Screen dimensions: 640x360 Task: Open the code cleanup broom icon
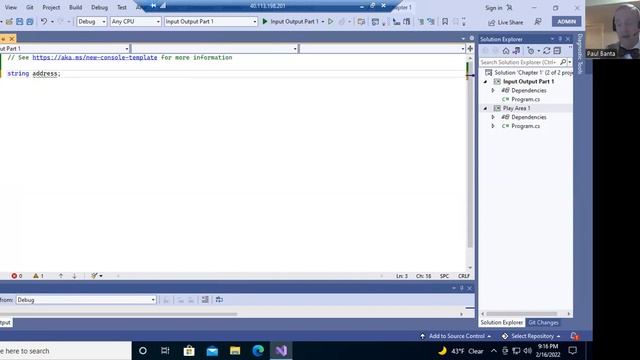click(x=94, y=276)
